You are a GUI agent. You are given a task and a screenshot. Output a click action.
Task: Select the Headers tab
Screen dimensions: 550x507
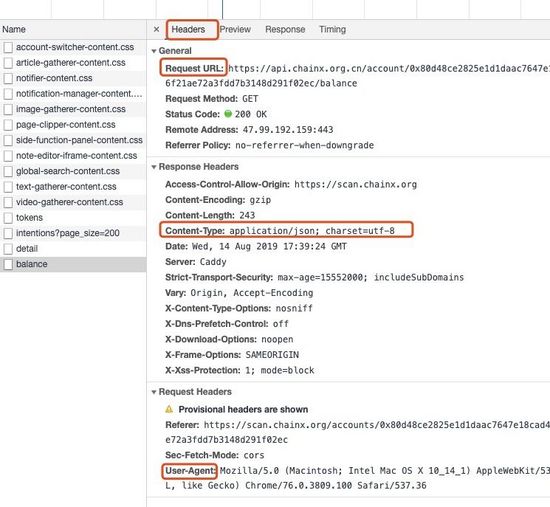[x=188, y=29]
